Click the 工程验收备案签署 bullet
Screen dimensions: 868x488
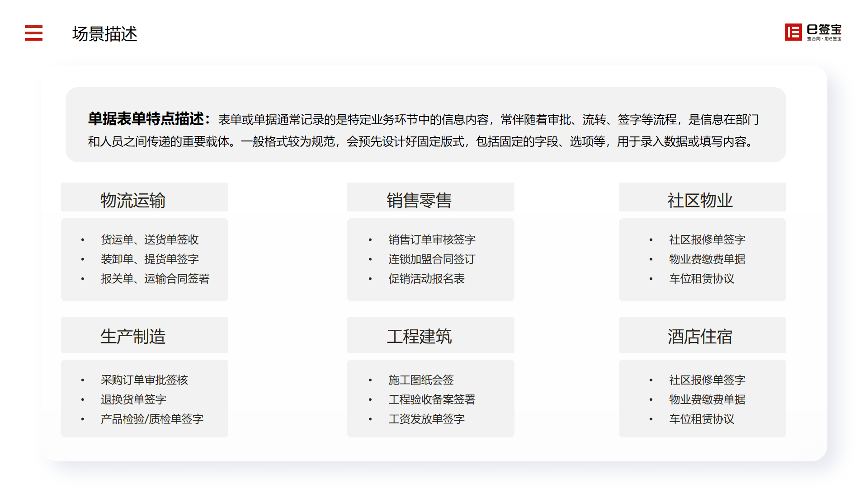(x=432, y=399)
